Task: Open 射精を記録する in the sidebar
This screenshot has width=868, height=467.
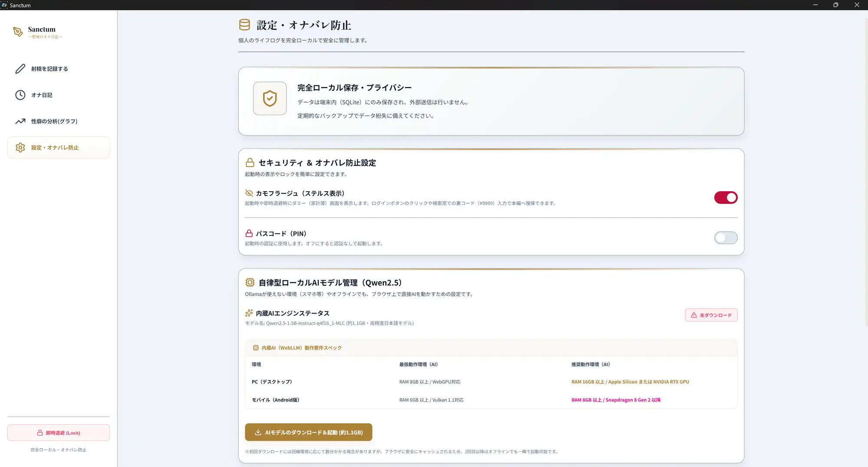Action: click(59, 69)
